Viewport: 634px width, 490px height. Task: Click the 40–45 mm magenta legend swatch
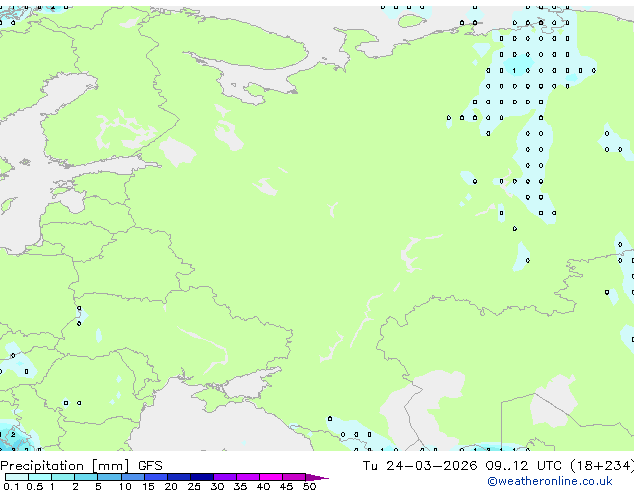[271, 477]
